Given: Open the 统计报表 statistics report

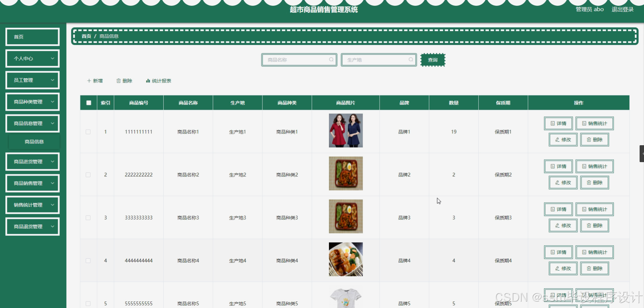Looking at the screenshot, I should point(159,81).
